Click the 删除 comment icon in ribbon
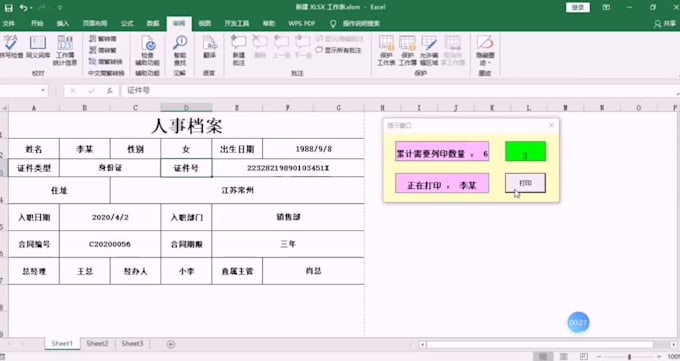This screenshot has height=361, width=680. coord(260,47)
